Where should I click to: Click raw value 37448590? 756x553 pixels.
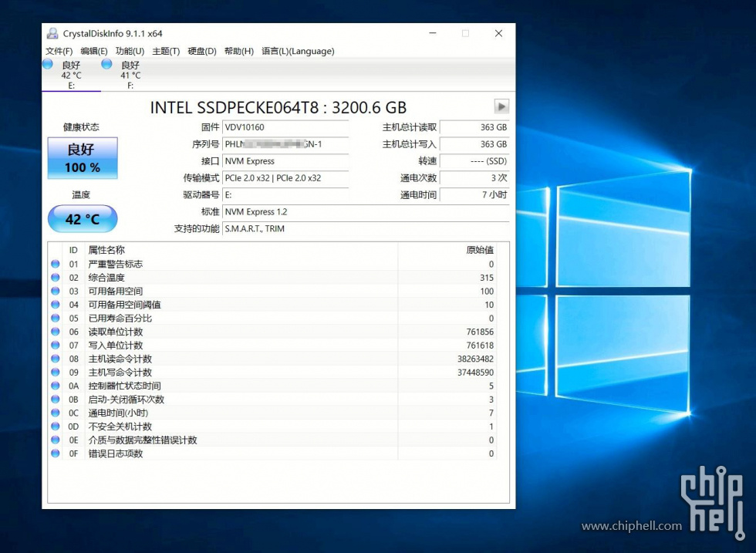point(475,373)
